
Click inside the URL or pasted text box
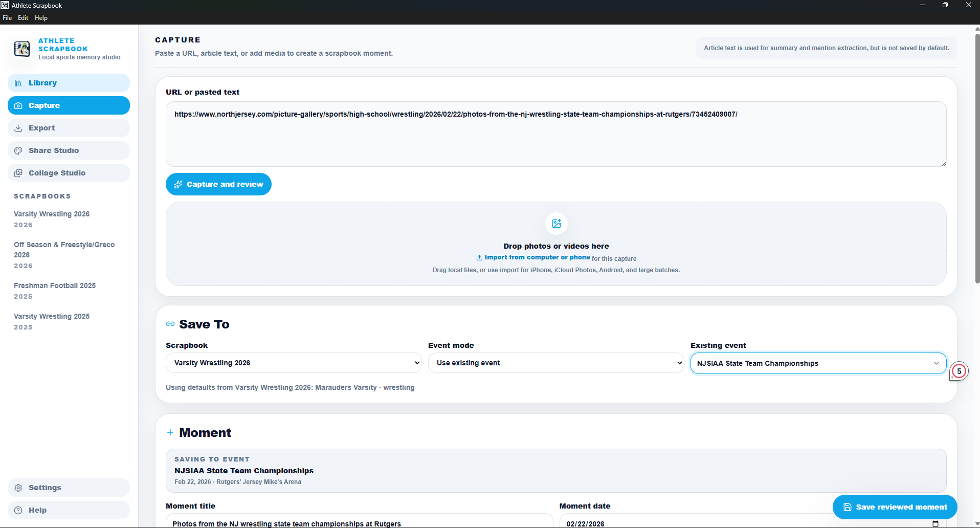[556, 134]
